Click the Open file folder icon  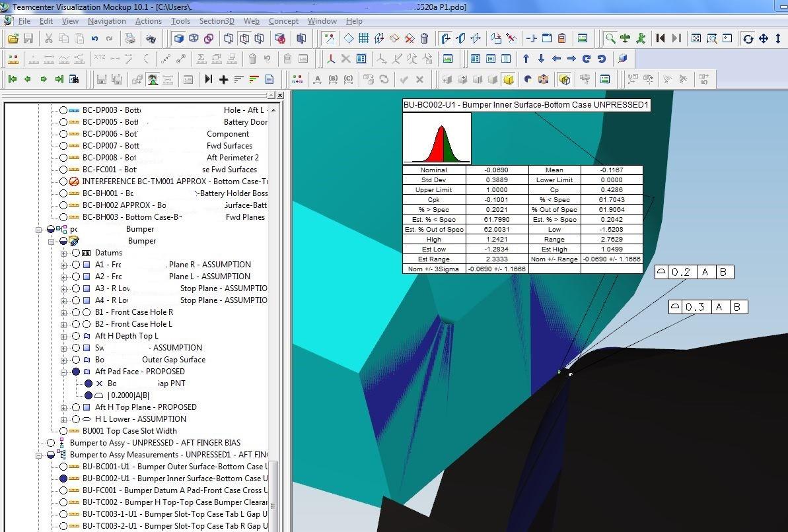coord(13,38)
